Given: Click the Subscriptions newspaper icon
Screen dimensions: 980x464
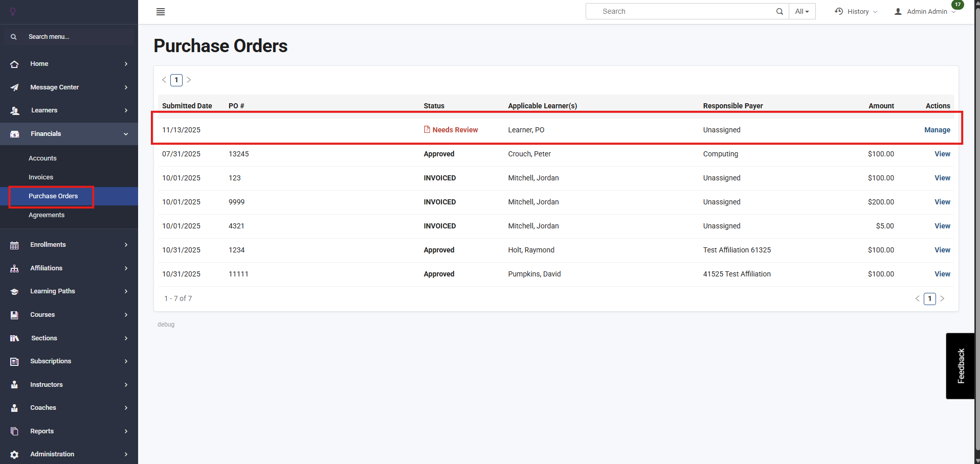Looking at the screenshot, I should coord(14,362).
